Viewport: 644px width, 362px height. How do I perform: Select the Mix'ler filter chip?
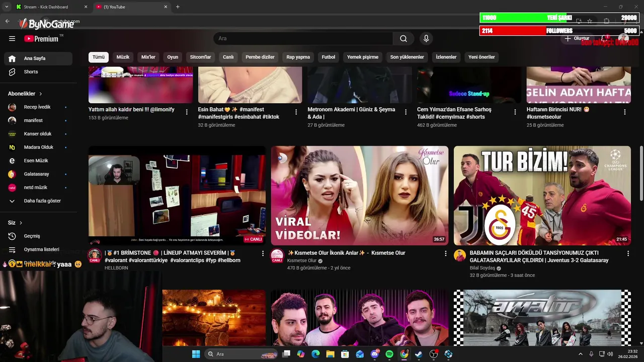[x=148, y=57]
